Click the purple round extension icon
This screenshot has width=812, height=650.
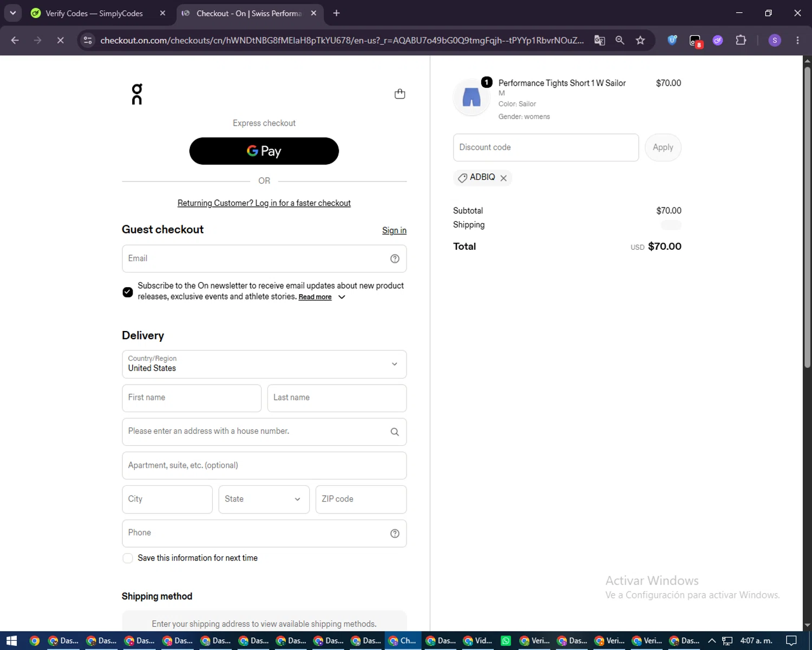[718, 40]
